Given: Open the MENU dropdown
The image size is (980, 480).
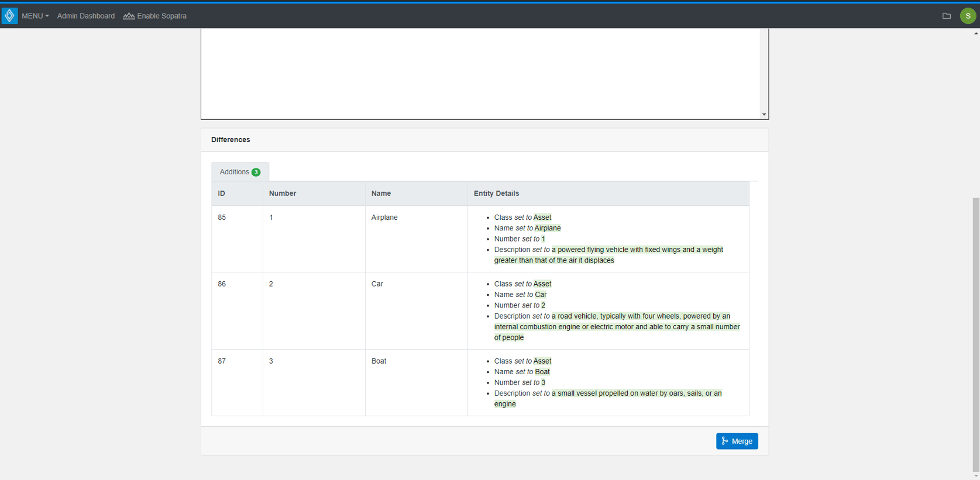Looking at the screenshot, I should point(35,16).
